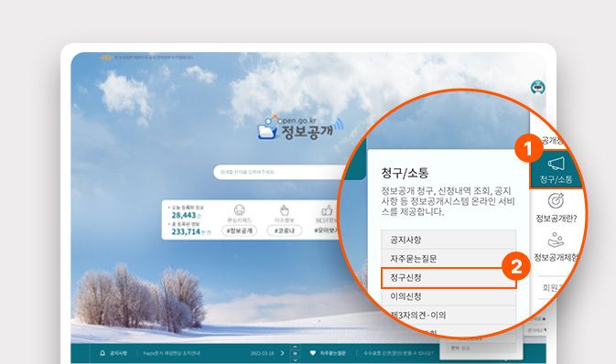Click total registered count 233,714
616x364 pixels.
[186, 231]
